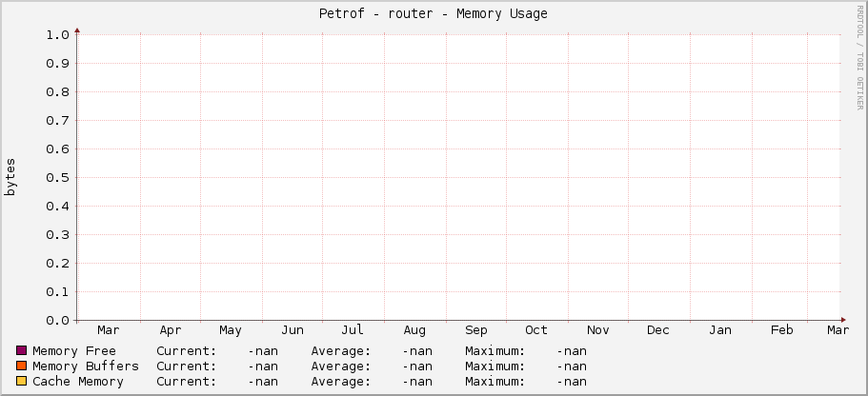Click the y-axis value 0.9

57,64
